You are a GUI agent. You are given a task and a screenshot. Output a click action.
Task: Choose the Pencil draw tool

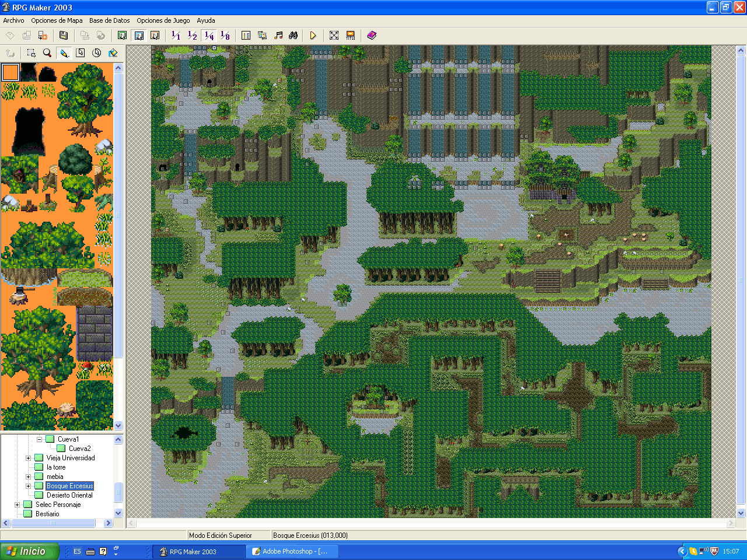pos(64,53)
